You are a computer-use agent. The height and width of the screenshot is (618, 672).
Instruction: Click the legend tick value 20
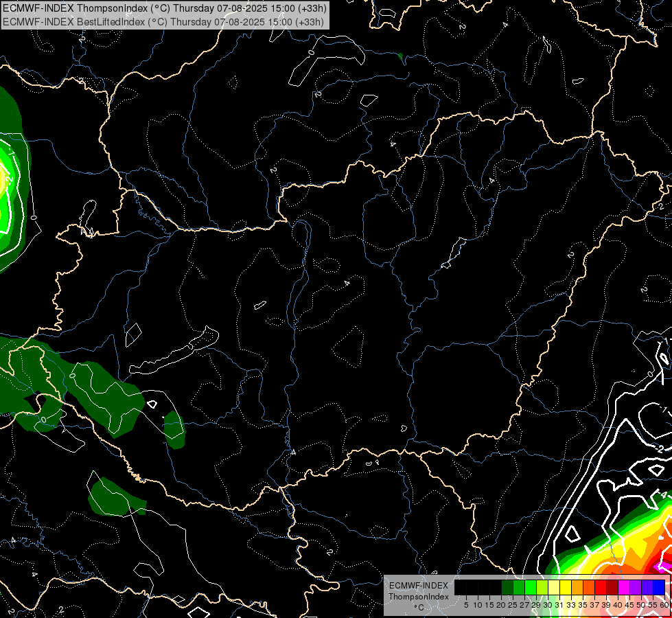(502, 605)
